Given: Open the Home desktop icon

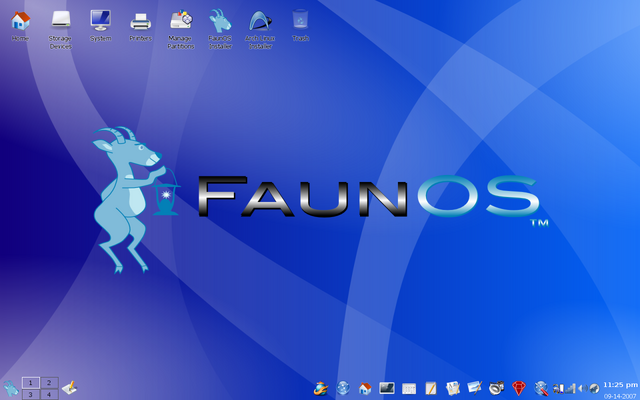Looking at the screenshot, I should [20, 26].
